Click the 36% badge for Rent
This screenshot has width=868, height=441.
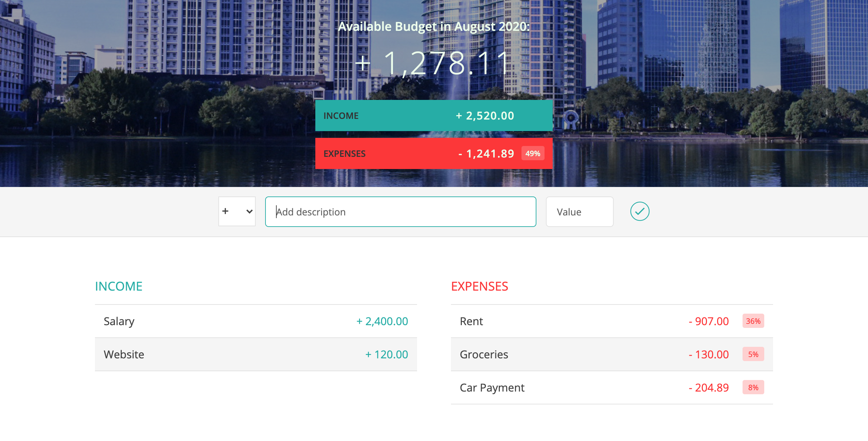pos(753,321)
